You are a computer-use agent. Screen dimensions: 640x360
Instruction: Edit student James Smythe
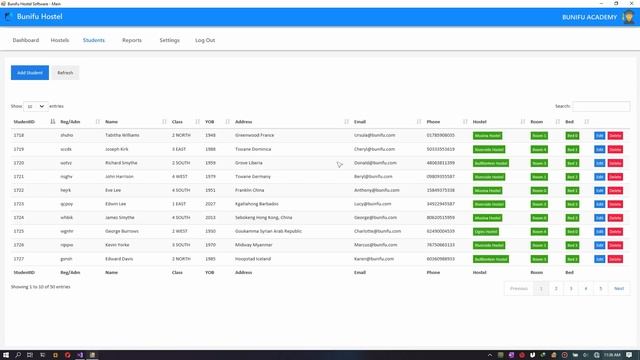point(600,218)
